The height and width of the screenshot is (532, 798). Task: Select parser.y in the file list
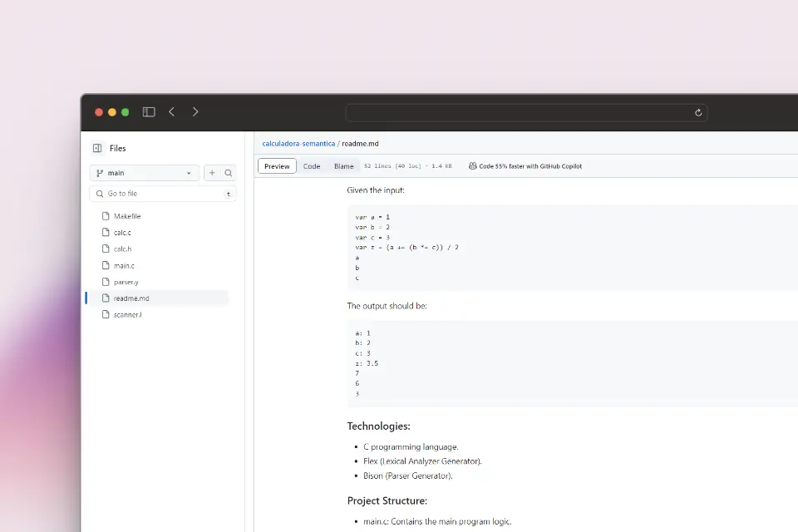point(125,281)
